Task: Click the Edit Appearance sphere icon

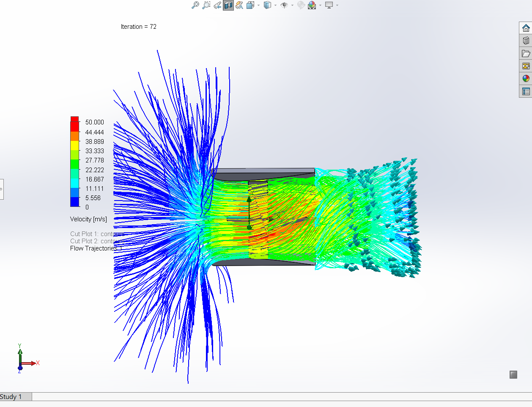Action: tap(301, 5)
